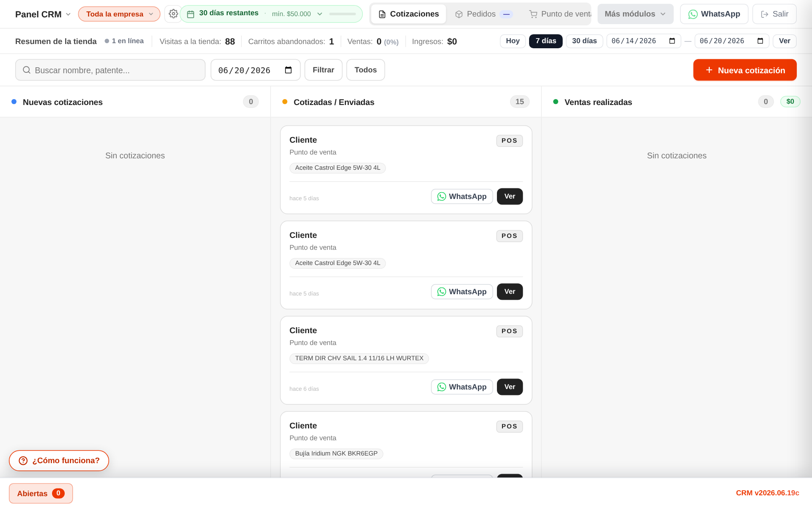812x508 pixels.
Task: Select the Hoy time range
Action: (513, 41)
